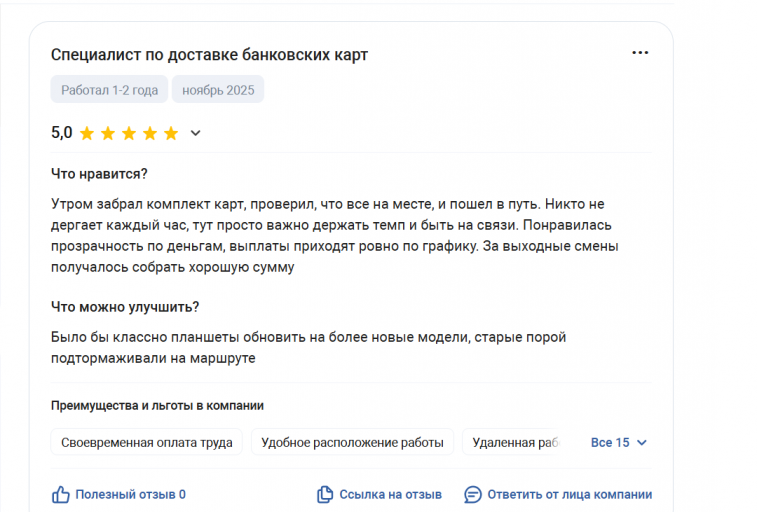Click the partially visible "Удаленная" benefit chip

click(x=514, y=442)
